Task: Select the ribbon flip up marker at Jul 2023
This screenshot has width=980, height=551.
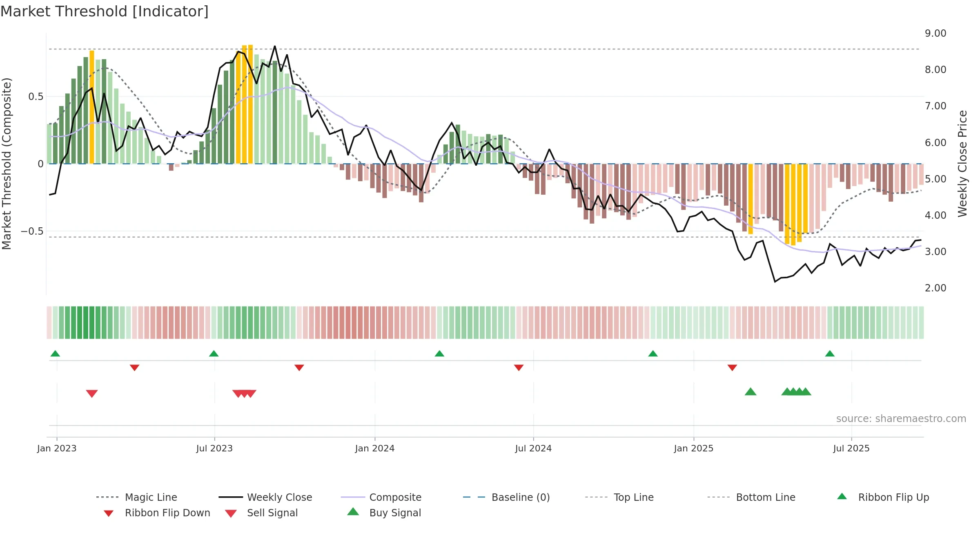Action: coord(214,353)
